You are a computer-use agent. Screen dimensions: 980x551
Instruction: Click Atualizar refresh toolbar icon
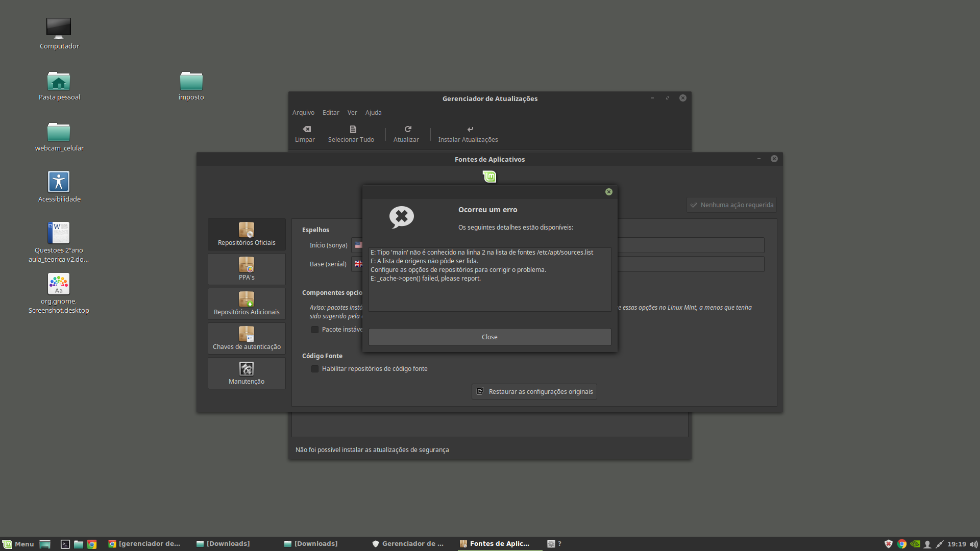(406, 134)
